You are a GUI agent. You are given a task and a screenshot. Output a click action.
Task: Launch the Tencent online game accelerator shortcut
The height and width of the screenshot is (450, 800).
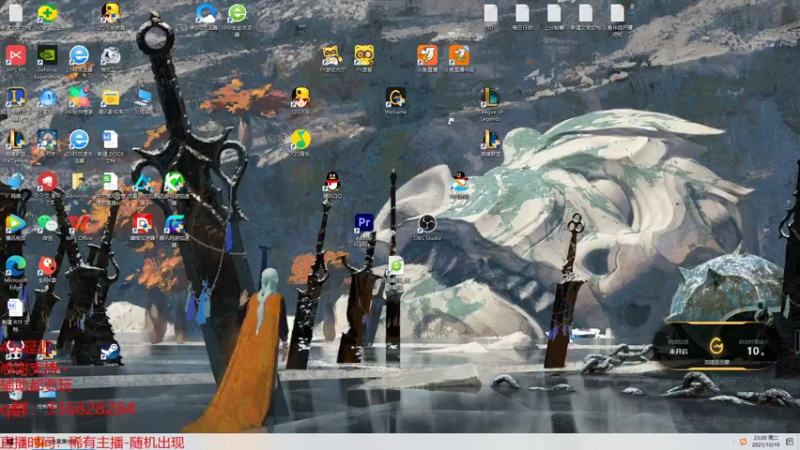pos(174,223)
